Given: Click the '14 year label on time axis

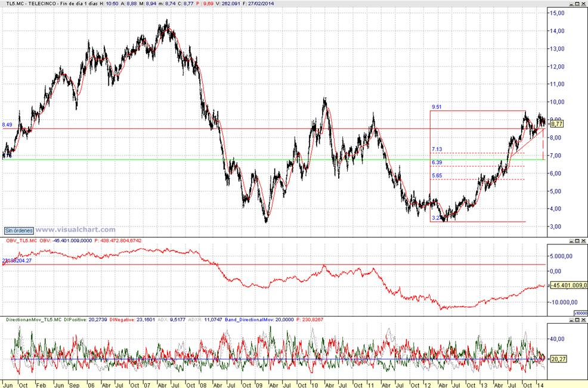Looking at the screenshot, I should (x=540, y=385).
